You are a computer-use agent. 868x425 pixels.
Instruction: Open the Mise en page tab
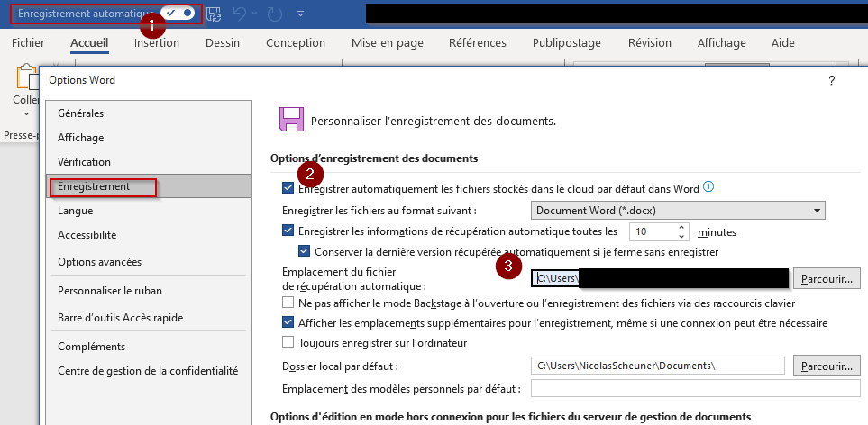388,42
